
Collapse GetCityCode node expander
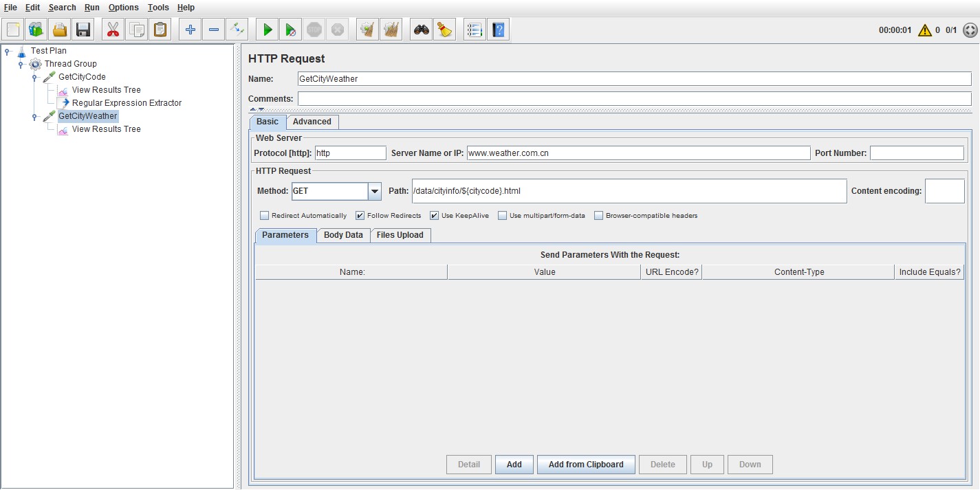pos(34,77)
